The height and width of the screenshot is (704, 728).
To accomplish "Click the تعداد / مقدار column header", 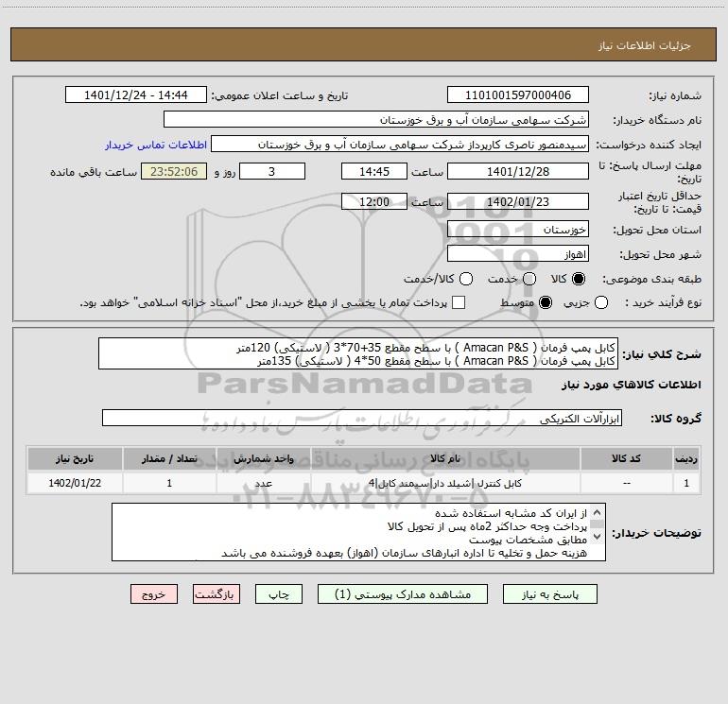I will click(x=169, y=459).
